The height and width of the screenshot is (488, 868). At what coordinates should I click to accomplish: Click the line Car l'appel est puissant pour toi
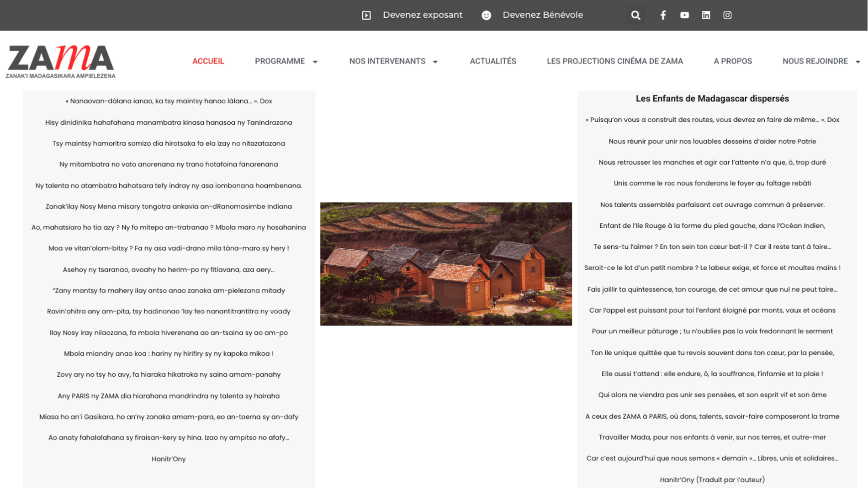(x=712, y=310)
